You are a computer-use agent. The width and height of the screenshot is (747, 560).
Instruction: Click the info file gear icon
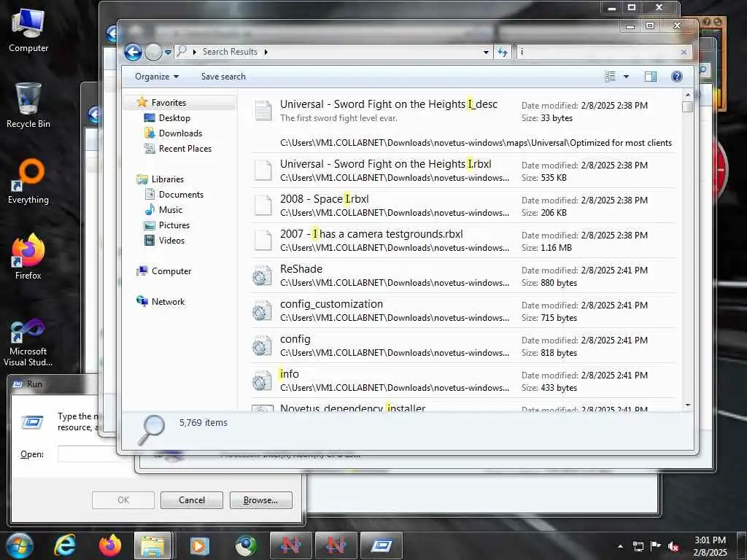click(262, 381)
